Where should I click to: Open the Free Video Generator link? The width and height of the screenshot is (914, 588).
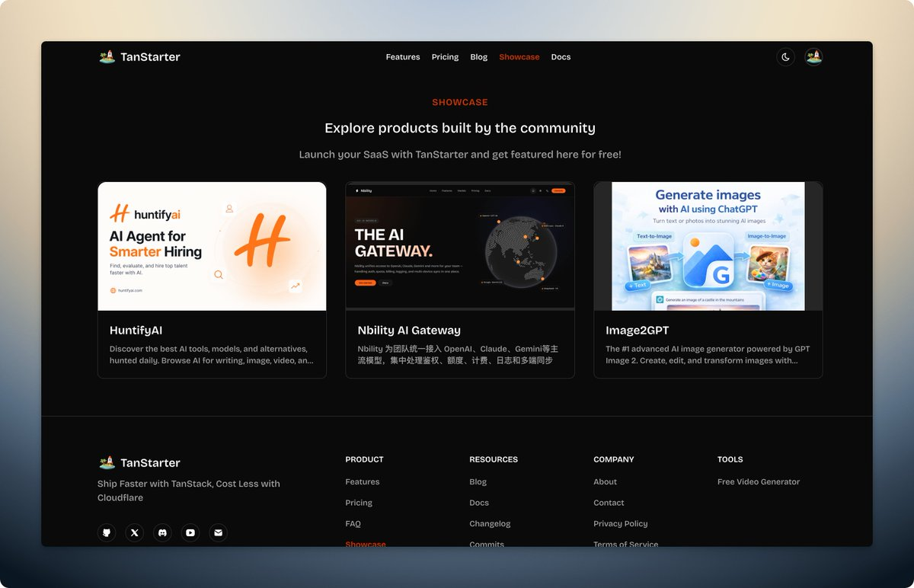click(x=759, y=482)
